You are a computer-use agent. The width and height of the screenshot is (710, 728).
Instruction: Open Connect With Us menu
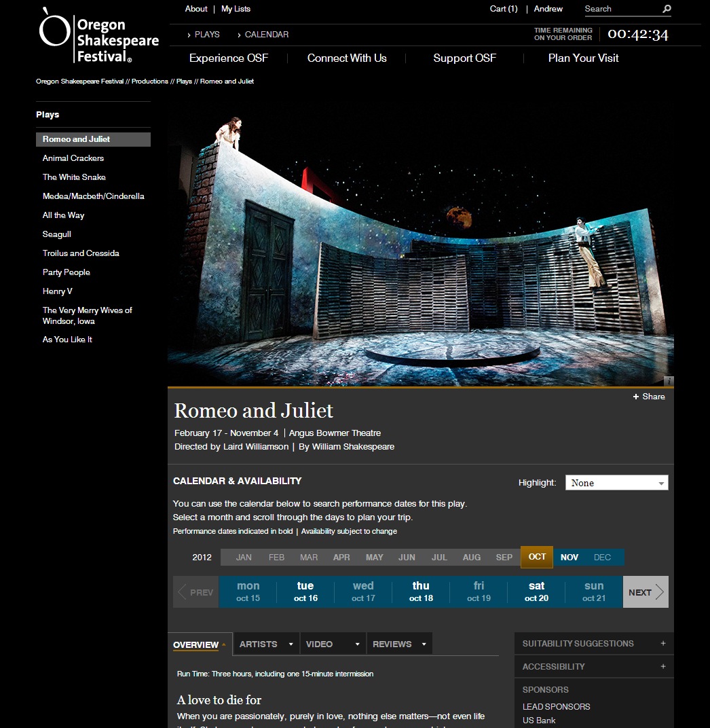(x=347, y=58)
